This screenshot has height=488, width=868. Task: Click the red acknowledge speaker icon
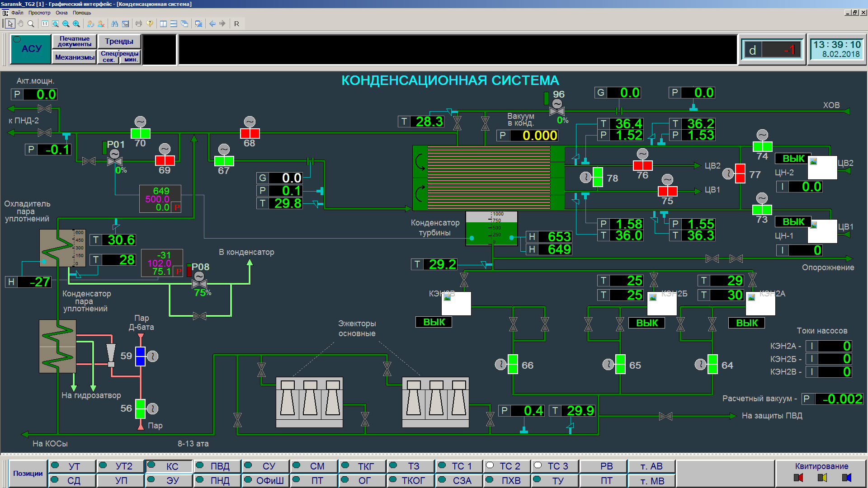tap(798, 478)
